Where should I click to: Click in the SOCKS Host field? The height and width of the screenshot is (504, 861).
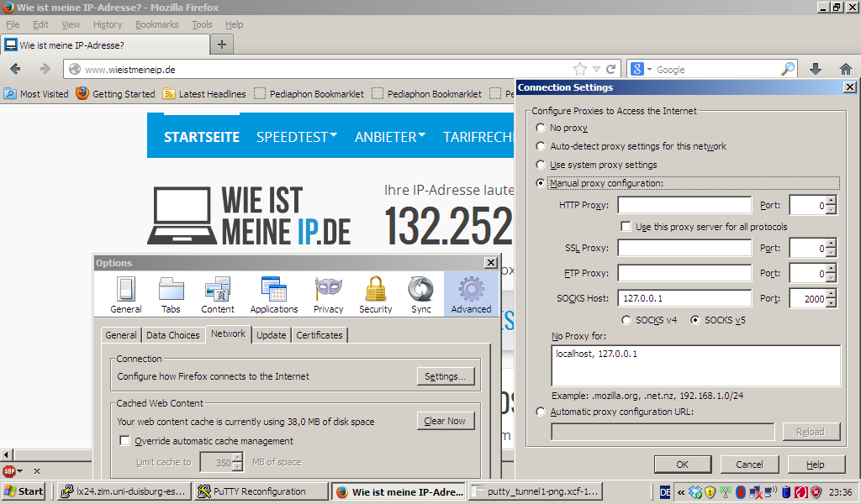coord(684,298)
